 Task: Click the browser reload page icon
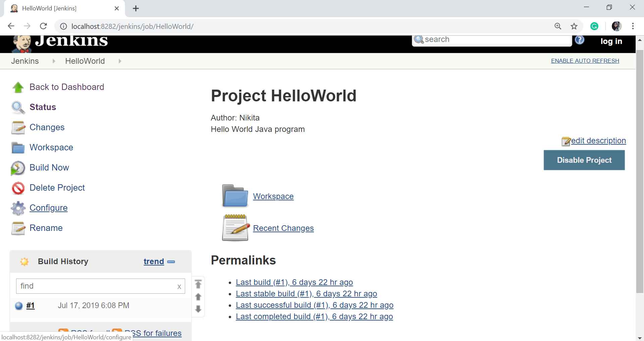pos(43,26)
